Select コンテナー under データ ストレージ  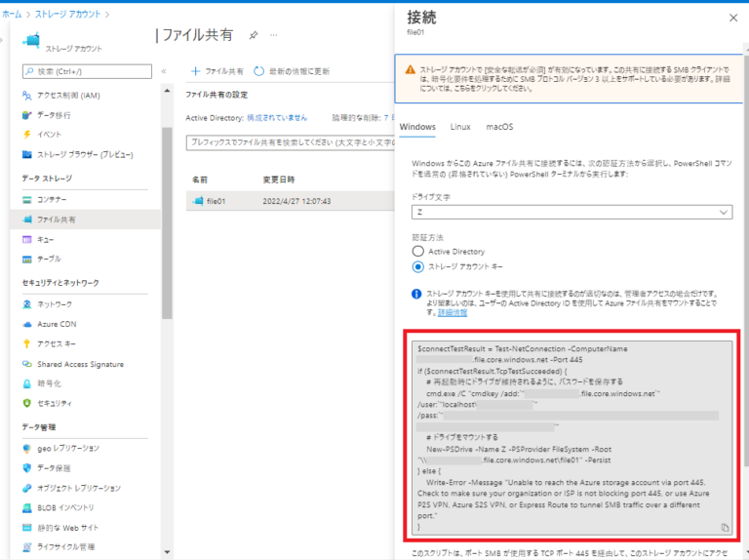pos(53,199)
